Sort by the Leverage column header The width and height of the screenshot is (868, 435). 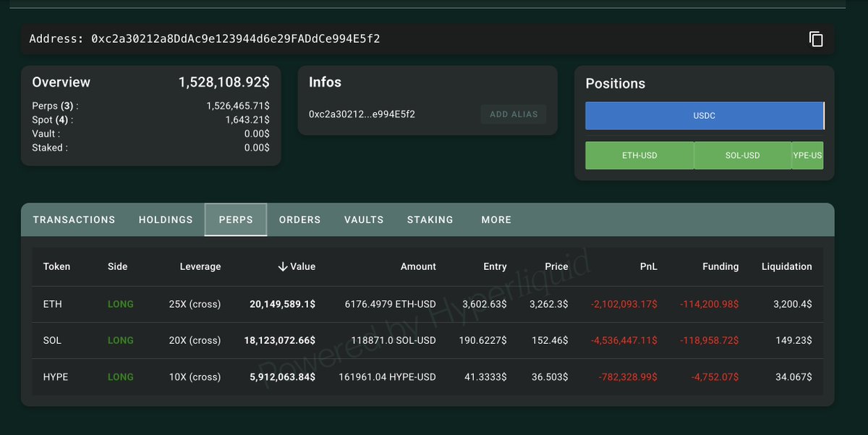tap(200, 266)
